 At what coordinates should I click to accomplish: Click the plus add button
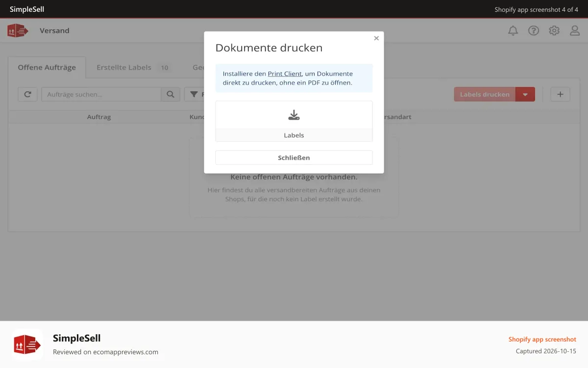coord(561,94)
